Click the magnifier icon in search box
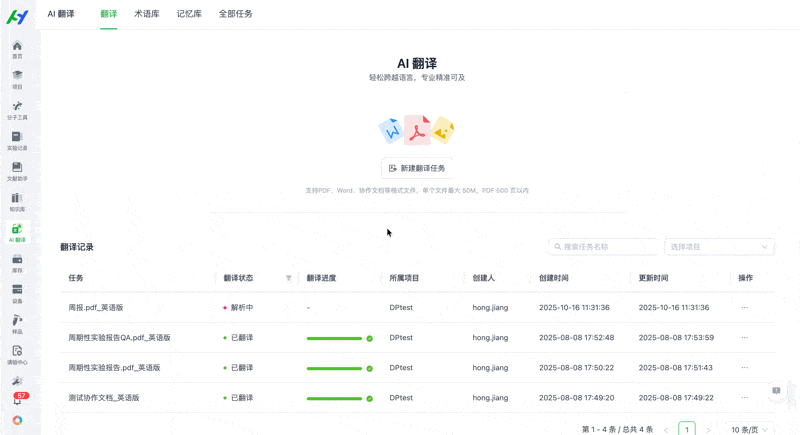 558,247
